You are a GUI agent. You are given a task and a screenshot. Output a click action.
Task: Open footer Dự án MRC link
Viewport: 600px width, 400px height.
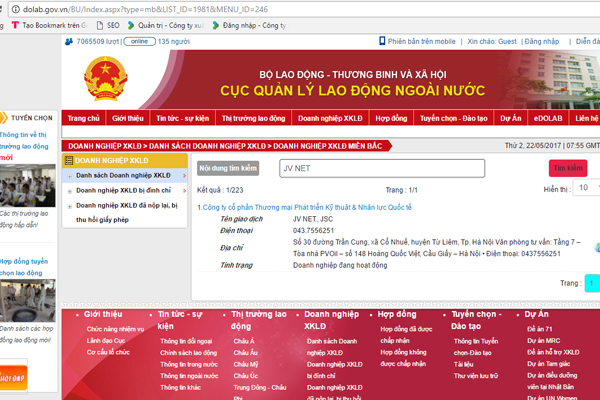click(x=543, y=340)
